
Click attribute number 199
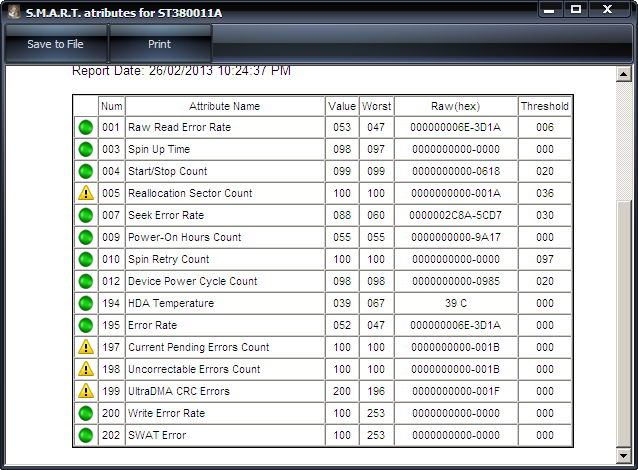point(111,391)
